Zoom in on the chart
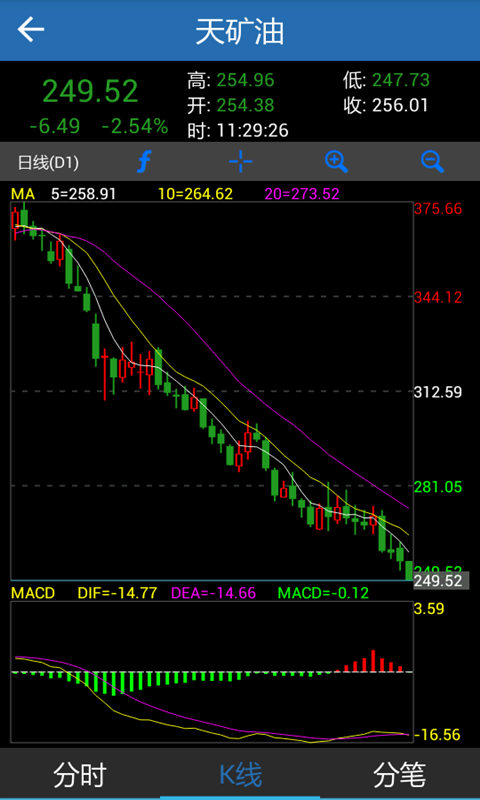Screen dimensions: 480x800 point(336,162)
